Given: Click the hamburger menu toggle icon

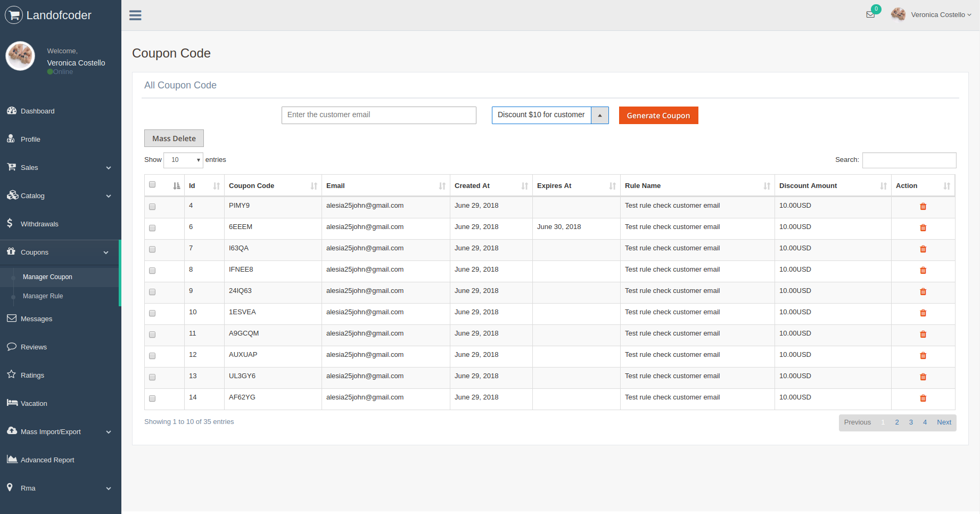Looking at the screenshot, I should click(x=135, y=15).
